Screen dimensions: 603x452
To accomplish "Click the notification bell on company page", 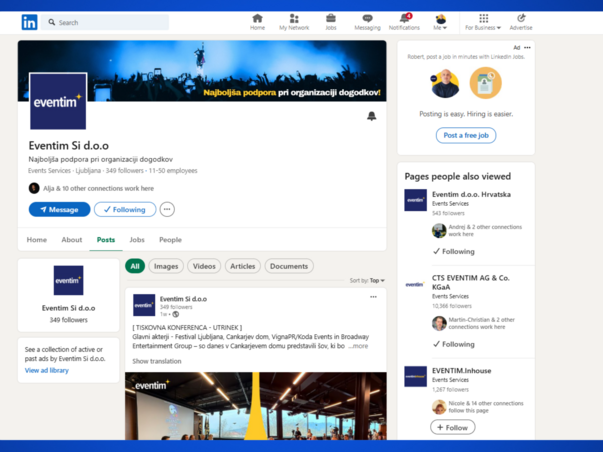I will tap(371, 116).
